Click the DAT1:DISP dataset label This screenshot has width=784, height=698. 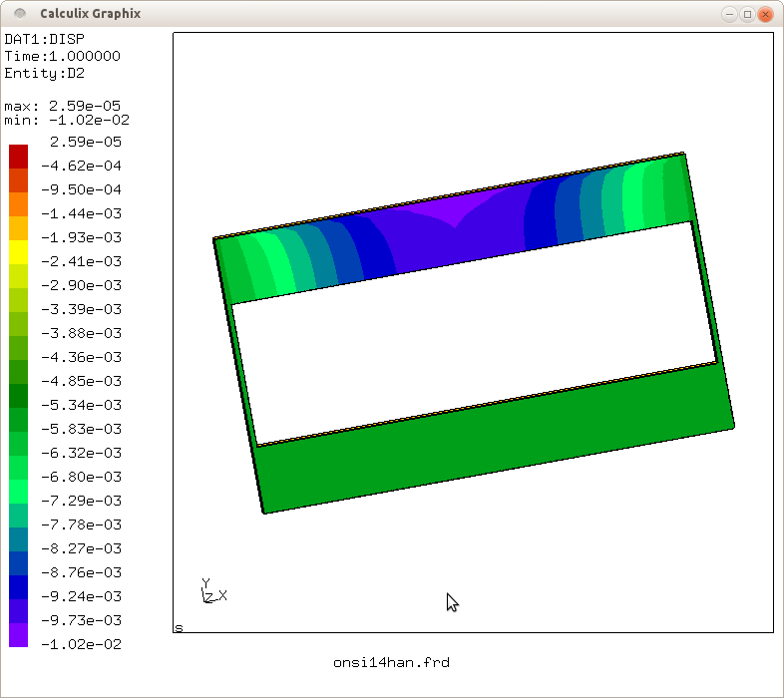pyautogui.click(x=45, y=39)
